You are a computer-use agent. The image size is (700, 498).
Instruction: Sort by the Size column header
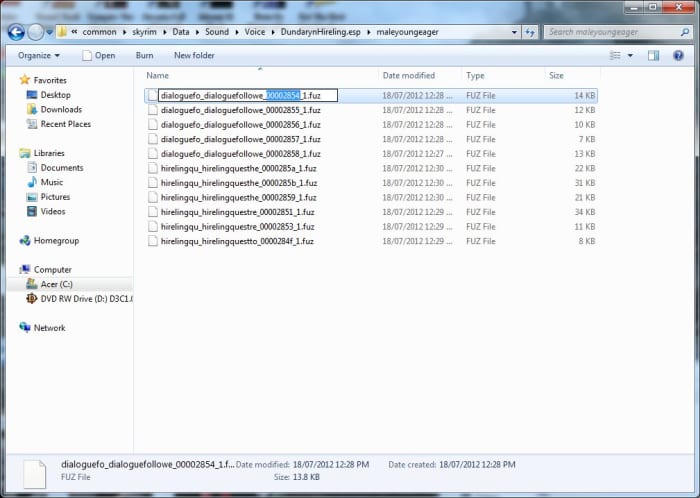[556, 76]
